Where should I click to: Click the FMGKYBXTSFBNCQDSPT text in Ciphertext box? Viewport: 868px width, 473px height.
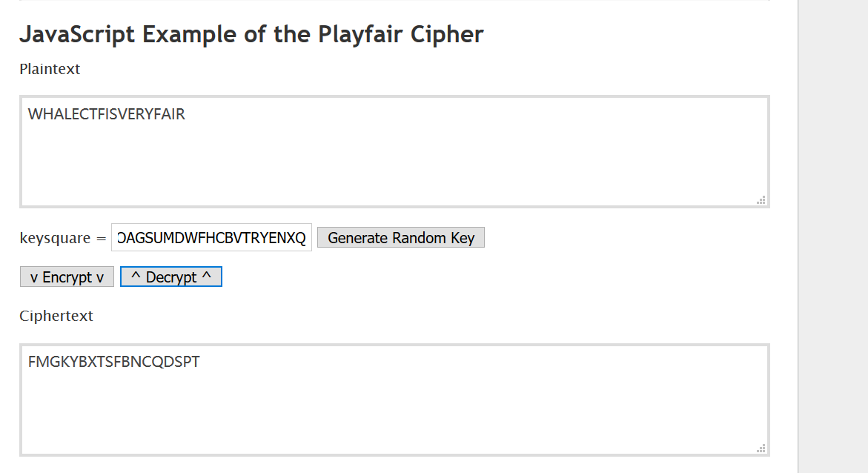113,362
